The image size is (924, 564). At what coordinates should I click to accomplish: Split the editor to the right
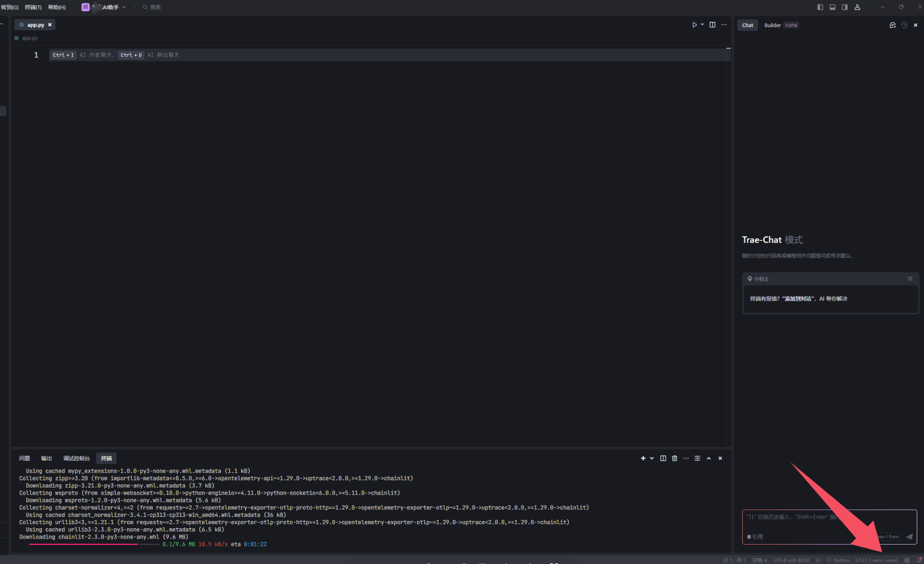tap(712, 25)
